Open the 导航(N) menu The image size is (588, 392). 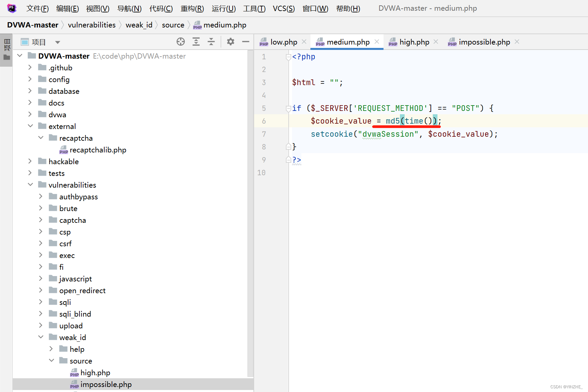coord(129,8)
